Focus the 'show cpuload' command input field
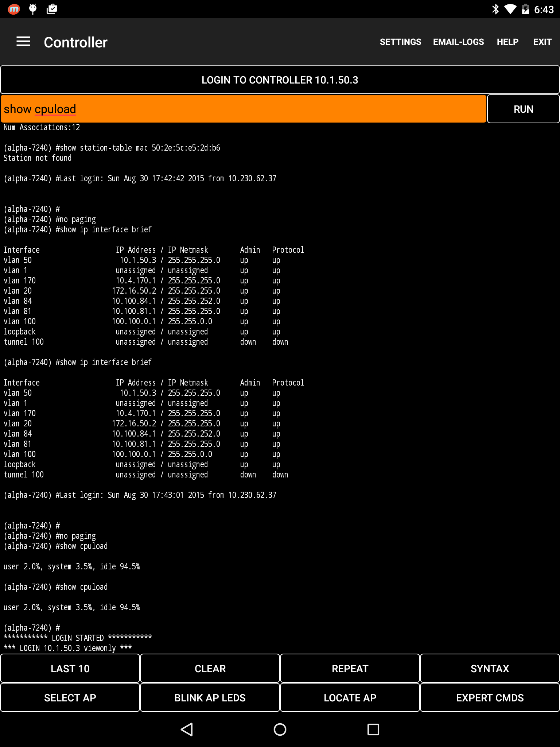Image resolution: width=560 pixels, height=747 pixels. tap(244, 109)
